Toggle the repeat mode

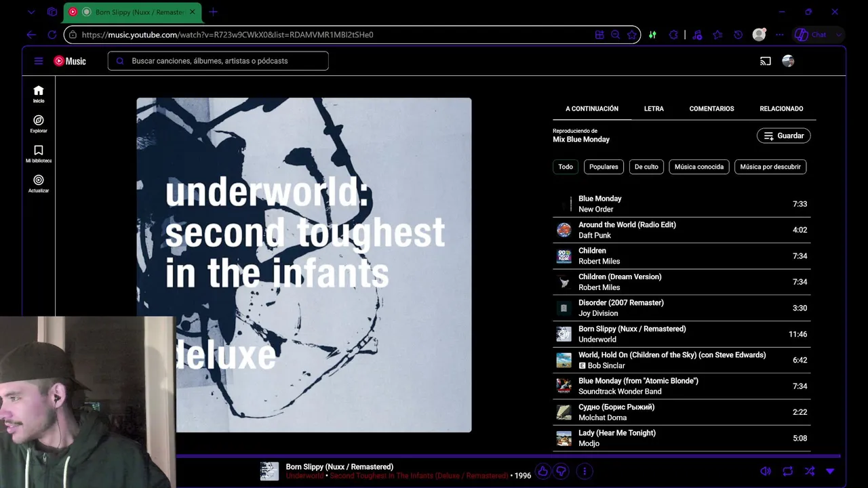coord(787,471)
